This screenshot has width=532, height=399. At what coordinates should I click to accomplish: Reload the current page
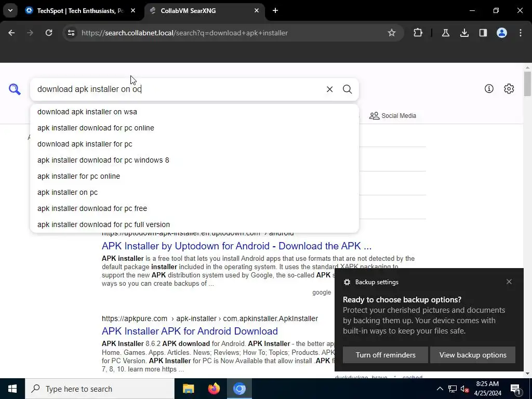tap(49, 33)
